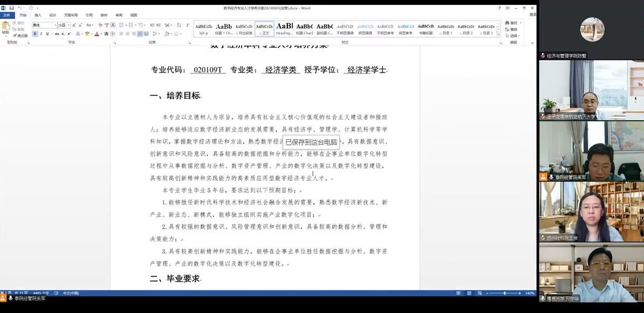Open the 插入 (Insert) ribbon tab
Viewport: 644px width, 313px height.
(x=38, y=15)
